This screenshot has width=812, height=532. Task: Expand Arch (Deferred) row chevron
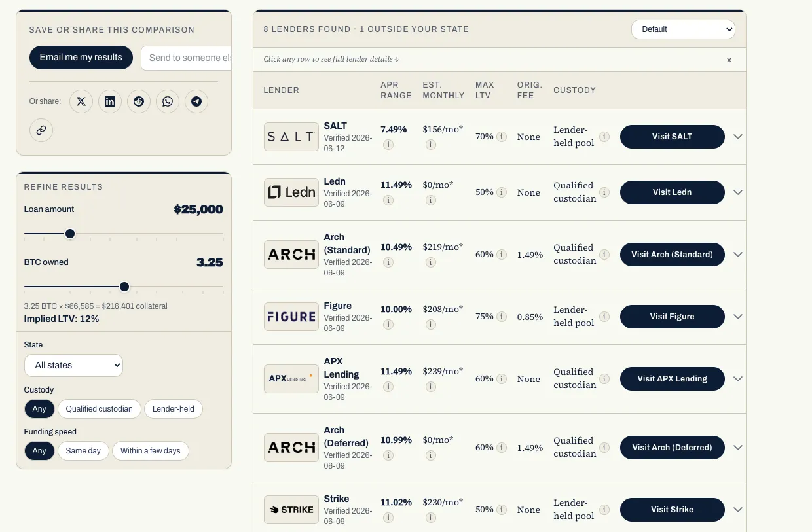pos(738,448)
